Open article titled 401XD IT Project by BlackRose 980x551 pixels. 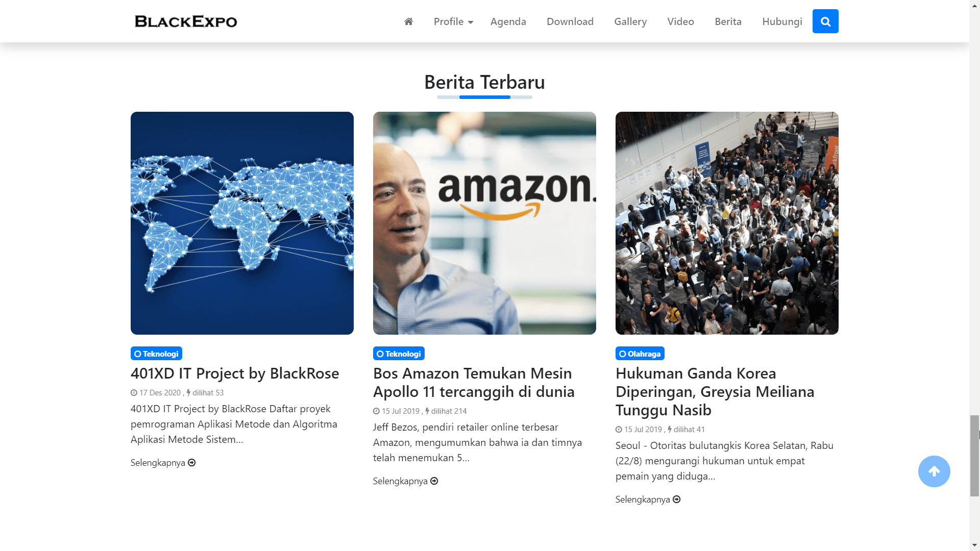click(x=235, y=373)
